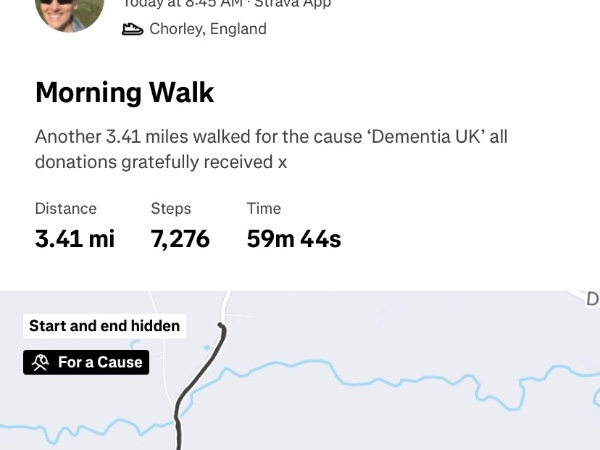Tap the For a Cause text label

click(x=100, y=362)
